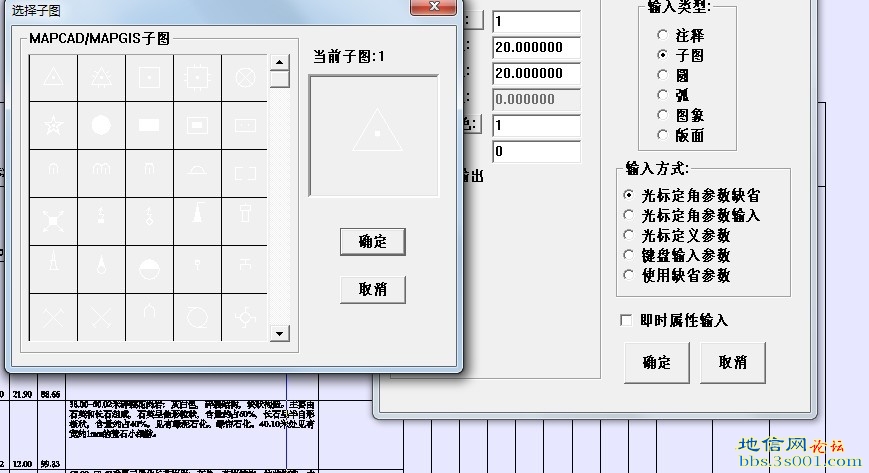The image size is (869, 473).
Task: Pick the square with four diagonal arrows symbol
Action: (53, 221)
